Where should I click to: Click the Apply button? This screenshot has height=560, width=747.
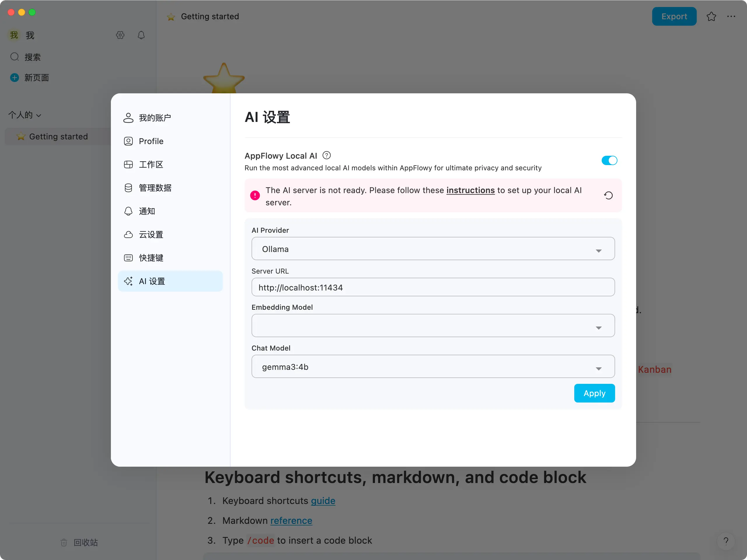point(594,393)
